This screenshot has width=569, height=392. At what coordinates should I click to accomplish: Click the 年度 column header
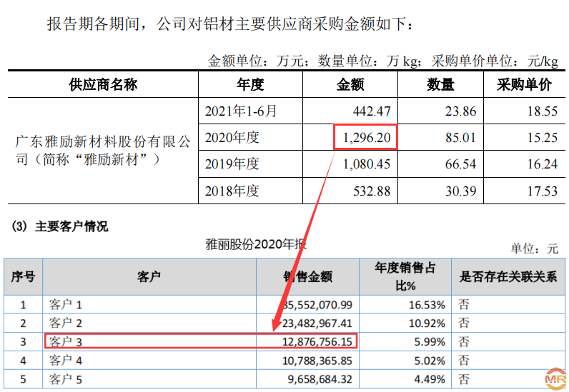(x=250, y=84)
